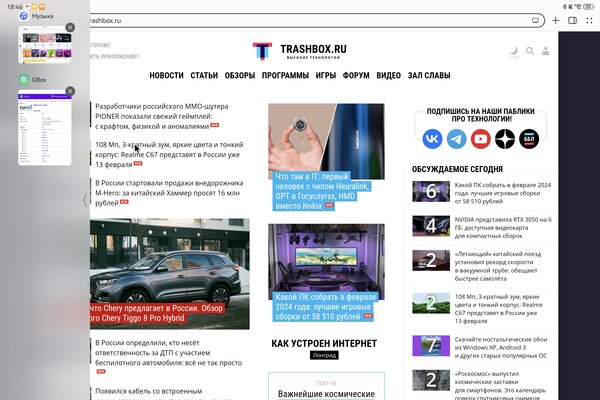Open browser four-dot menu icon
The height and width of the screenshot is (400, 600).
[x=589, y=20]
